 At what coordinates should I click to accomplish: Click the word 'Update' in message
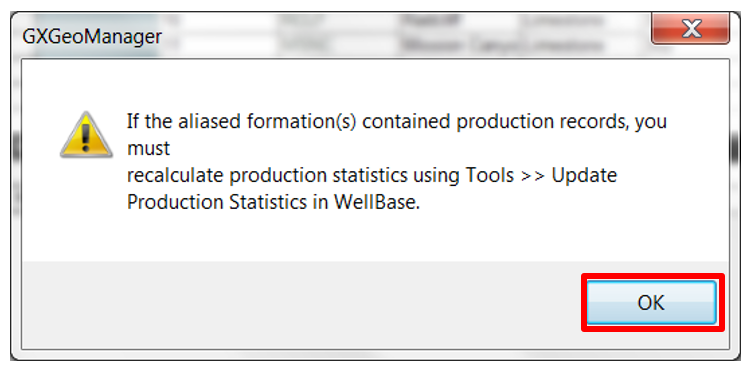click(584, 176)
